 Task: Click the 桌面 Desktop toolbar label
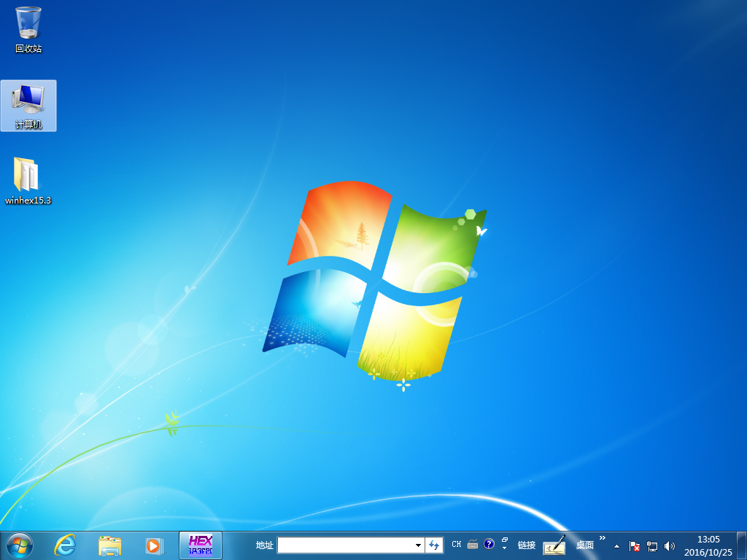[584, 545]
